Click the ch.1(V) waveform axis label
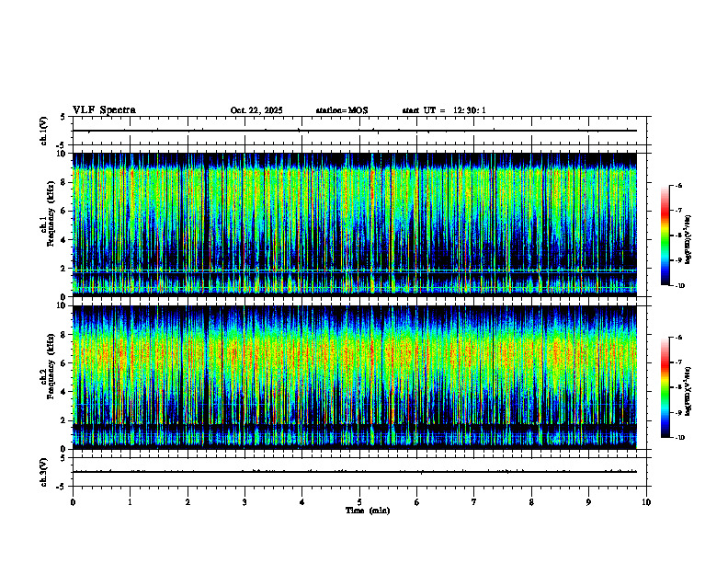The image size is (728, 563). [44, 131]
